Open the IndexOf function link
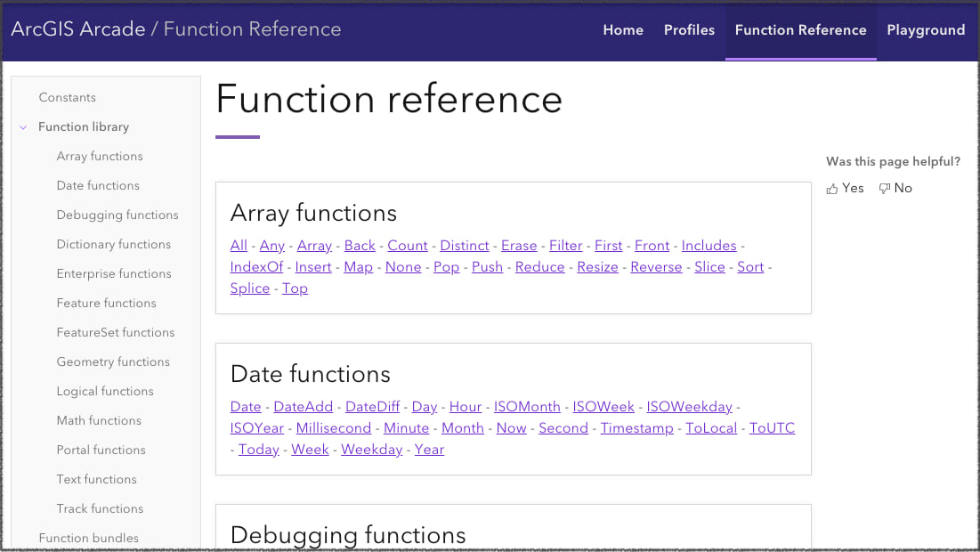This screenshot has width=980, height=552. click(256, 267)
